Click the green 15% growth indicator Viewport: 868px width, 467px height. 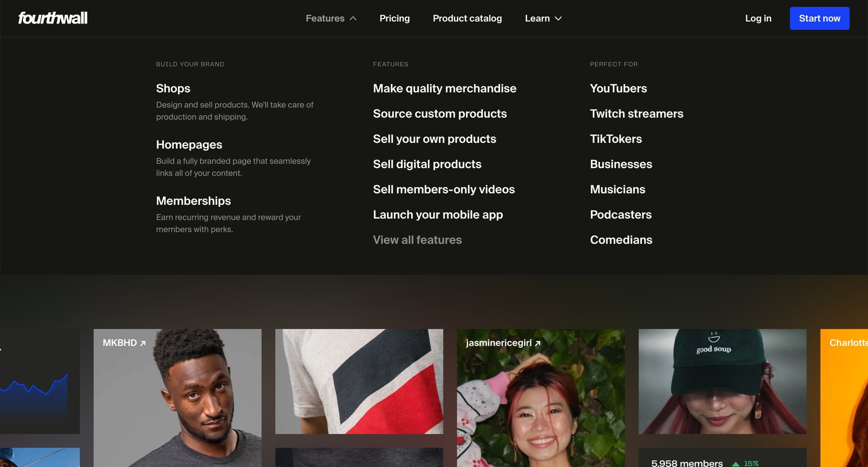point(745,464)
